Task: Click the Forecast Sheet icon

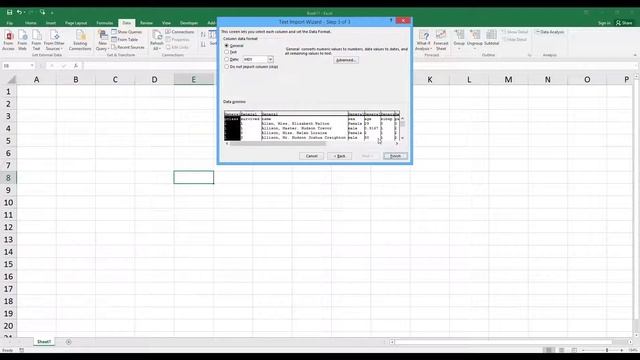Action: (441, 40)
